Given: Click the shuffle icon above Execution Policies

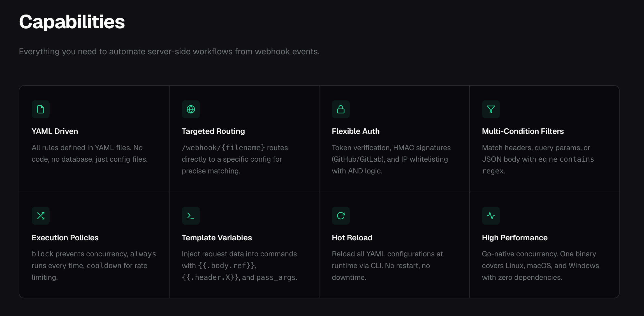Looking at the screenshot, I should pyautogui.click(x=41, y=216).
